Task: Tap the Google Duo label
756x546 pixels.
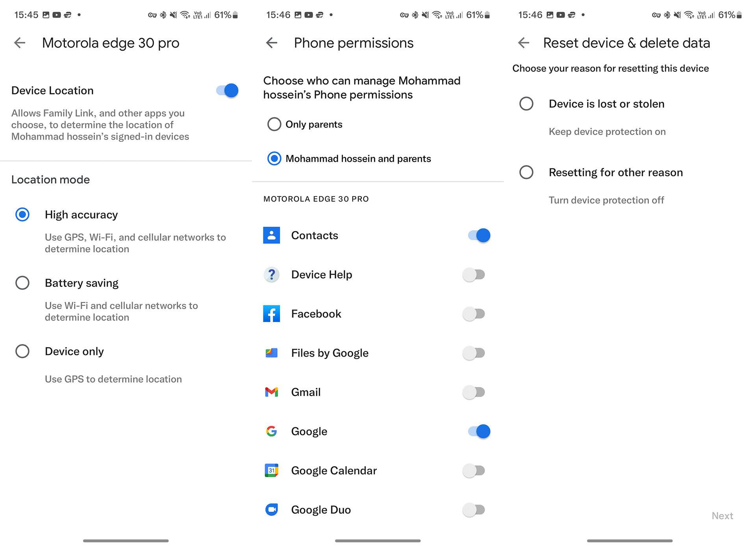Action: (x=321, y=510)
